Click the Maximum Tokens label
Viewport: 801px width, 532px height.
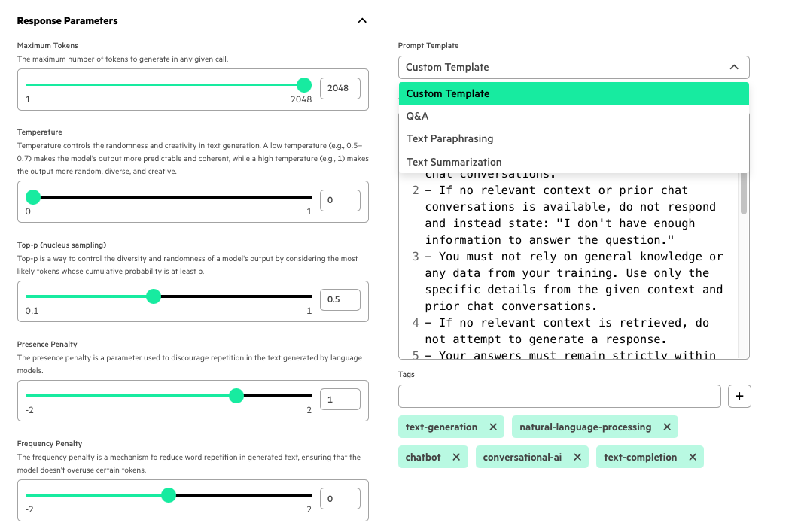47,45
